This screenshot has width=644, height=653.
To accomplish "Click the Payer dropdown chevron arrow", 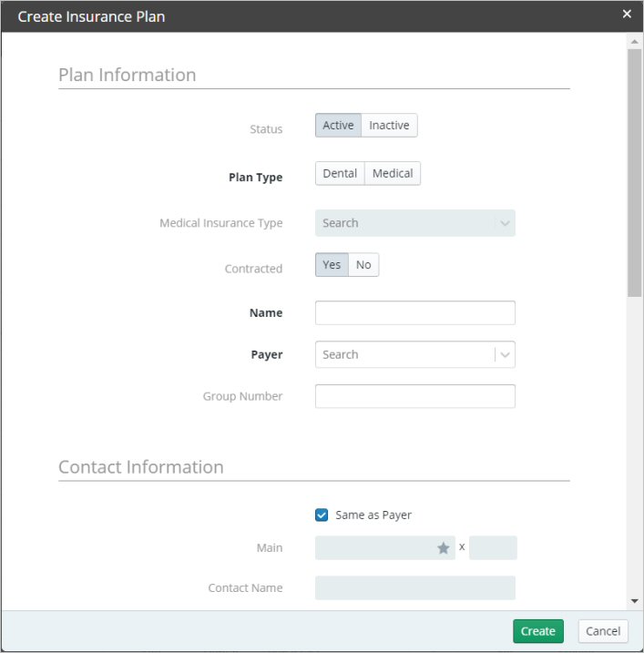I will click(505, 355).
